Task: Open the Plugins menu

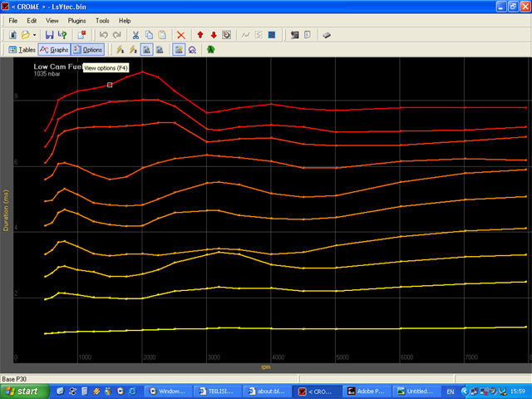Action: click(77, 20)
